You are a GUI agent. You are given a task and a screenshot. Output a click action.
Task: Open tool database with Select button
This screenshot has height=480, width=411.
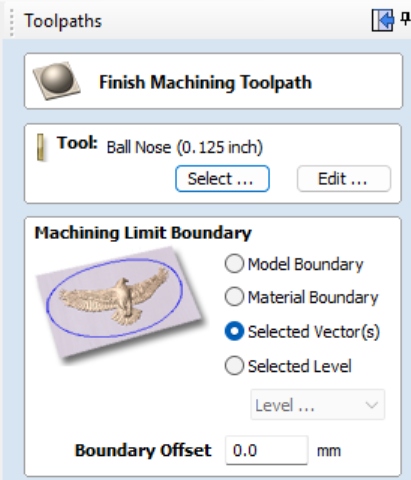tap(222, 179)
